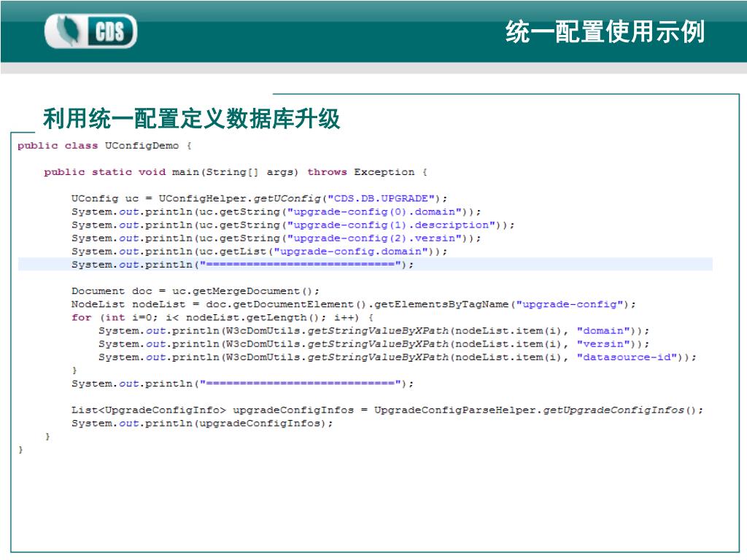
Task: Click the getElementsByTagName("upgrade-config") line
Action: (354, 304)
